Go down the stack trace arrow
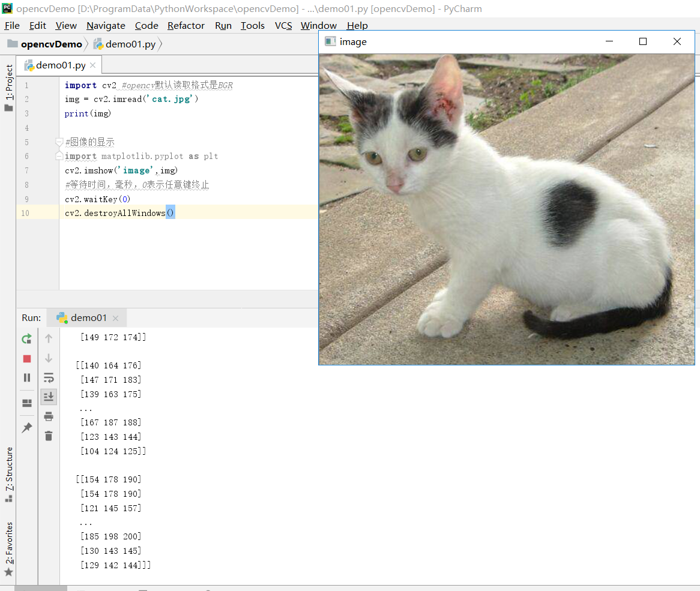700x591 pixels. [x=49, y=358]
